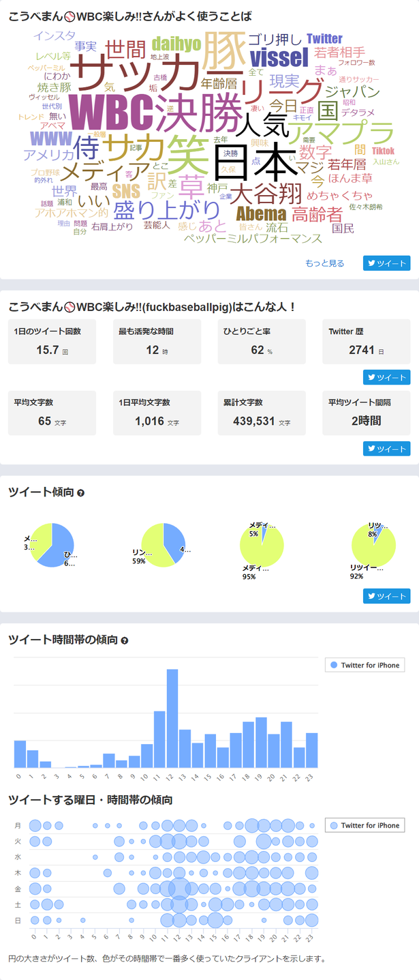419x980 pixels.
Task: Click the word 盛り上がり in word cloud
Action: pos(166,209)
